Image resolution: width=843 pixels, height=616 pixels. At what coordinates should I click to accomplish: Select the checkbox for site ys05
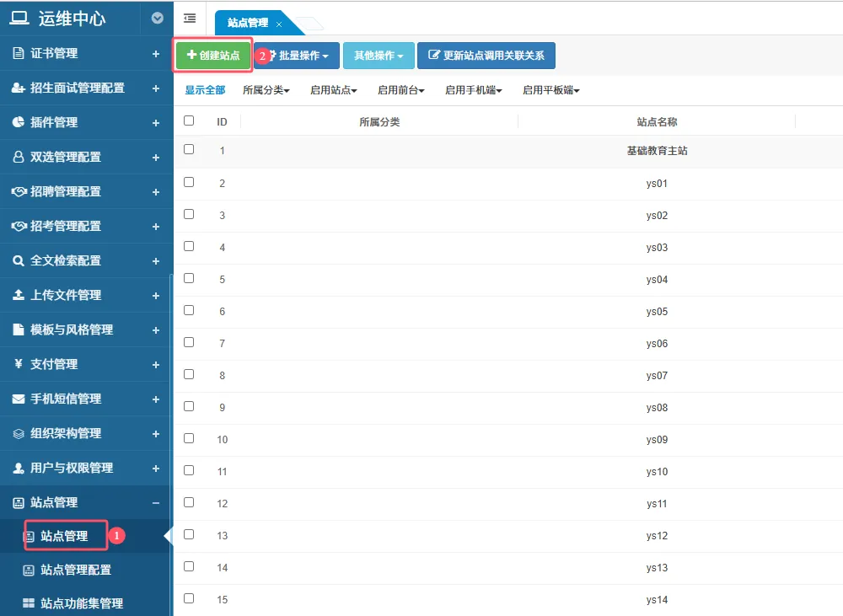pos(189,311)
